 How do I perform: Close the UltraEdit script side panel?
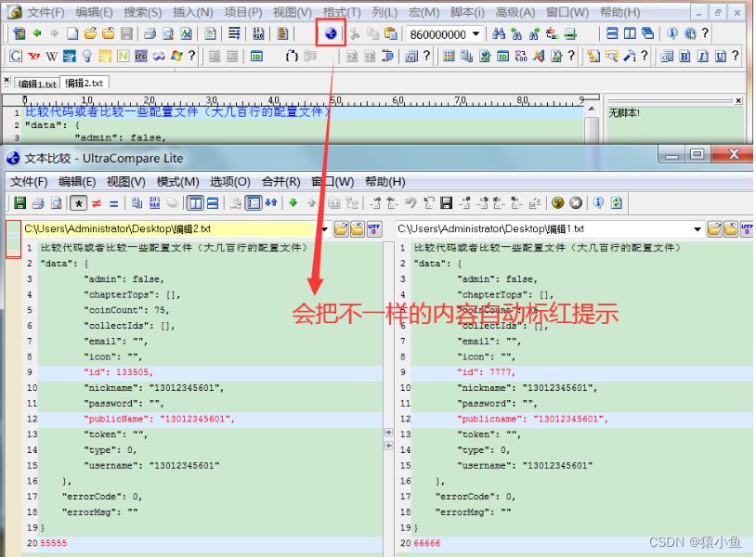pos(738,100)
